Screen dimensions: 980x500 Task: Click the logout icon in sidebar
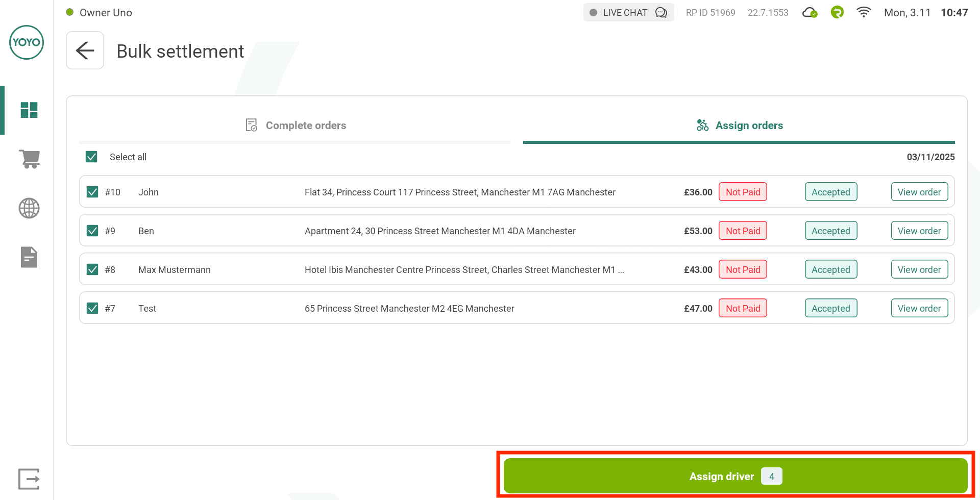[x=29, y=479]
